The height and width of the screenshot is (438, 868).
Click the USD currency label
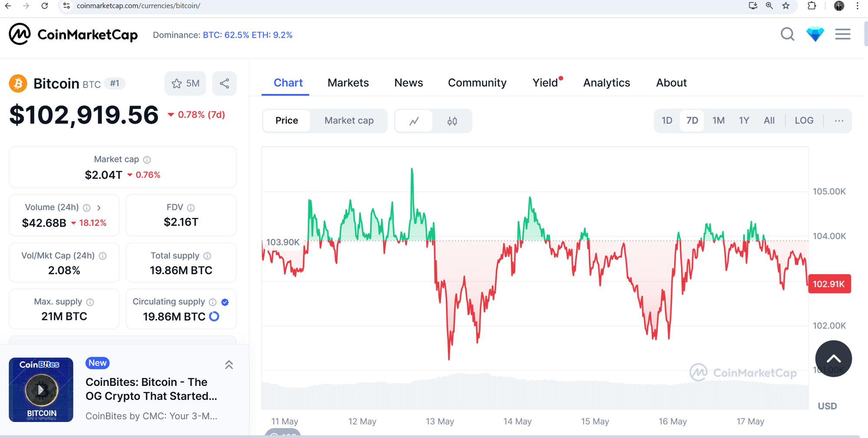[827, 406]
